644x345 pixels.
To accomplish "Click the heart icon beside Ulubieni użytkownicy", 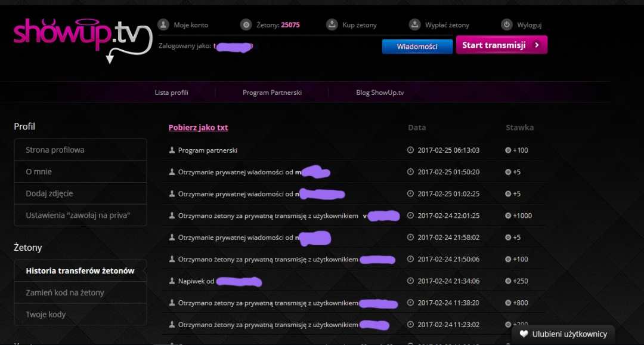I will pyautogui.click(x=524, y=334).
